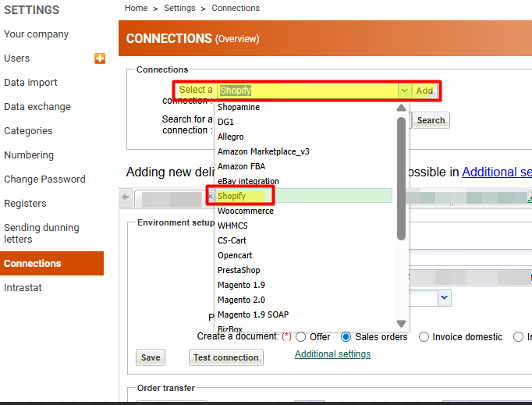Click the Search button

pos(431,120)
